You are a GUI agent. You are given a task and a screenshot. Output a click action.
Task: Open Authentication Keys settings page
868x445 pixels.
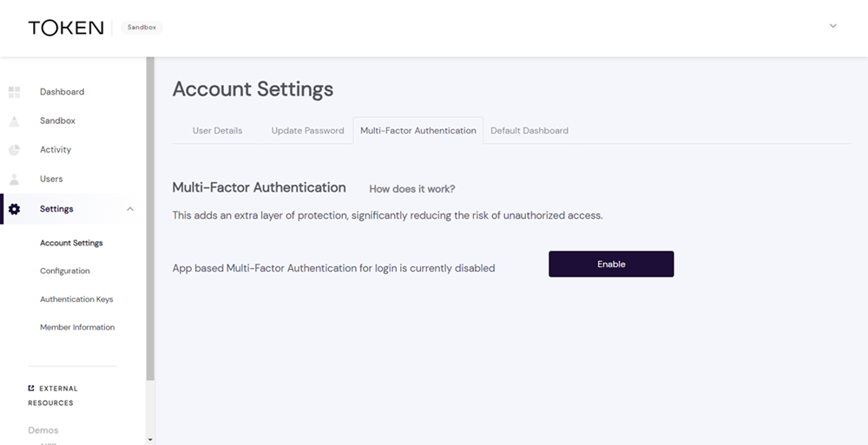(x=76, y=299)
